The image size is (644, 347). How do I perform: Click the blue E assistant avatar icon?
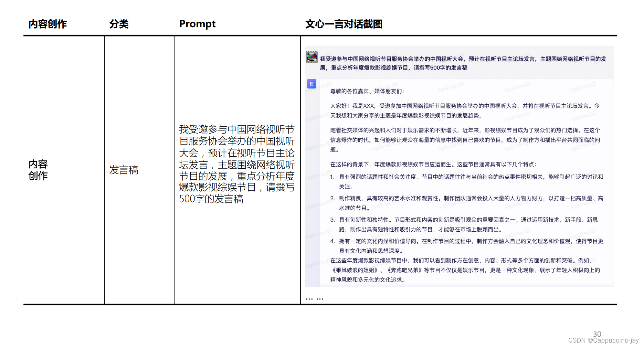click(312, 84)
